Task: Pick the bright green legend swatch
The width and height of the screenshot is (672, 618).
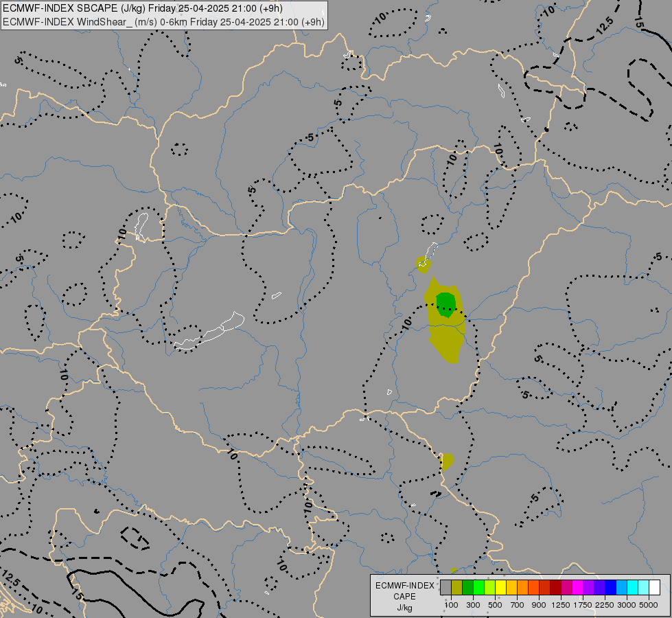Action: pyautogui.click(x=478, y=588)
